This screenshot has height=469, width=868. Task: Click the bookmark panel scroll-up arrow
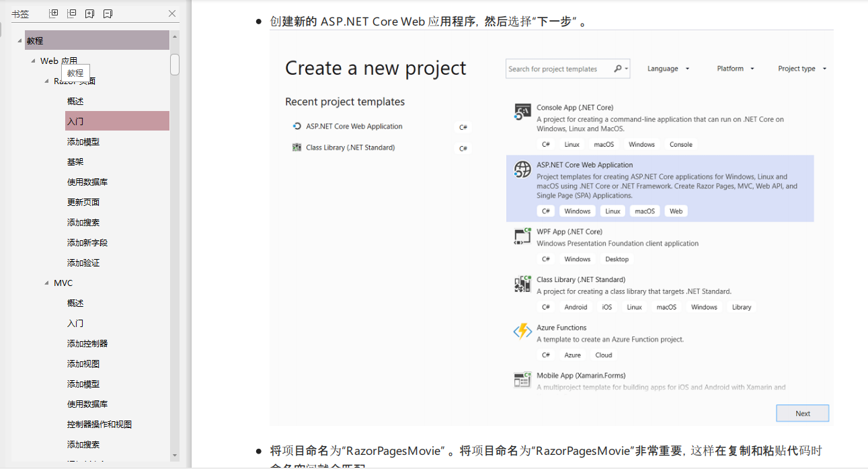point(175,36)
